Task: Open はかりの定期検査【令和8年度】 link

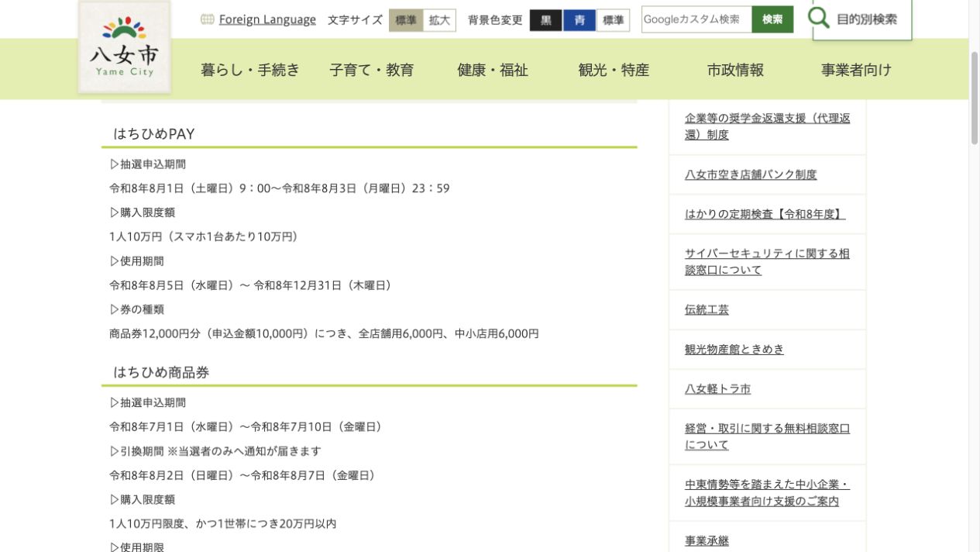Action: tap(765, 214)
